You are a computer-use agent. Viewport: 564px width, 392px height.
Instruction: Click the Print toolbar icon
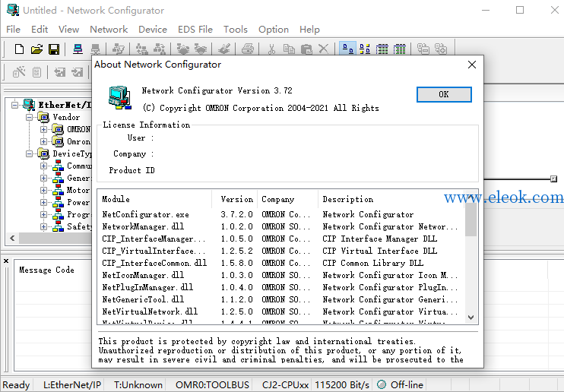tap(248, 49)
